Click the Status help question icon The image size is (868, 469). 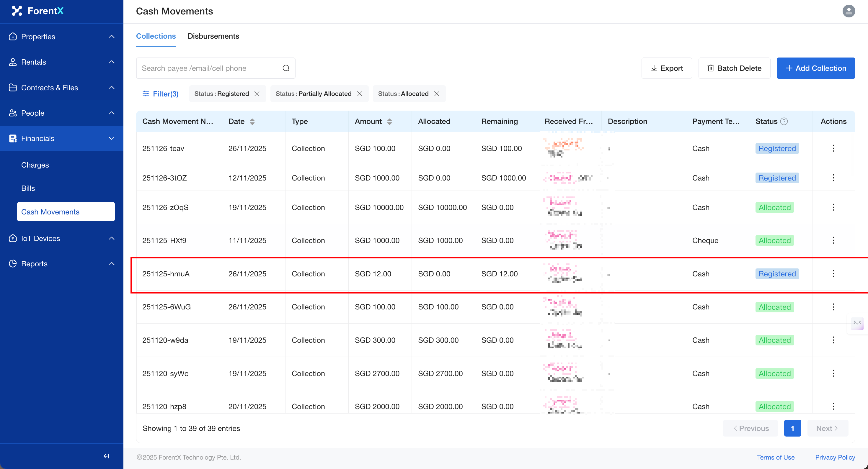784,122
